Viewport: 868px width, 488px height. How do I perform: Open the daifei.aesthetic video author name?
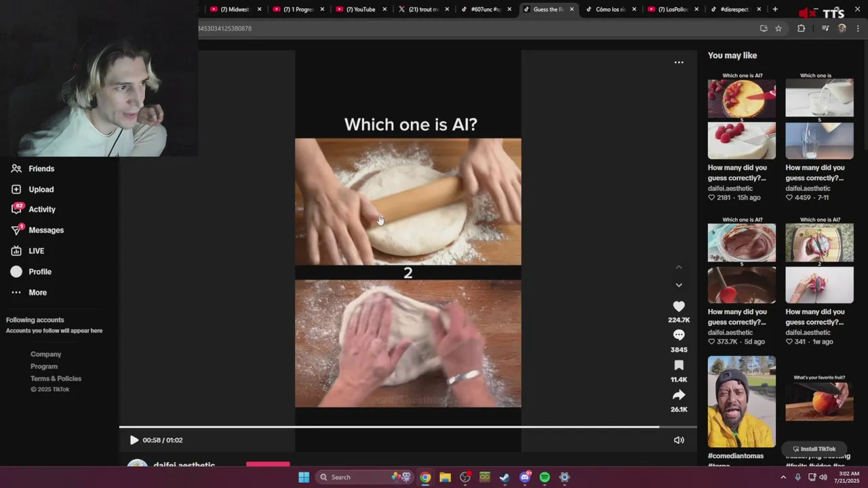(184, 465)
